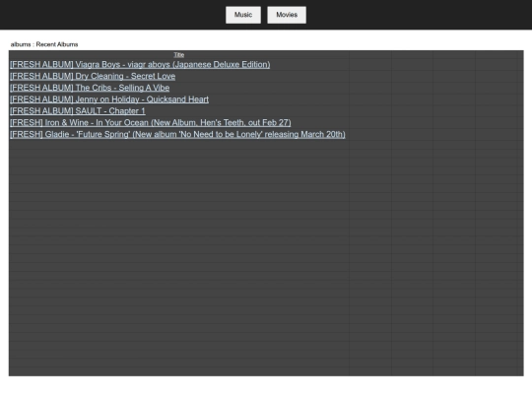Open Jenny on Holiday - Quicksand Heart link
The image size is (532, 399).
coord(109,100)
